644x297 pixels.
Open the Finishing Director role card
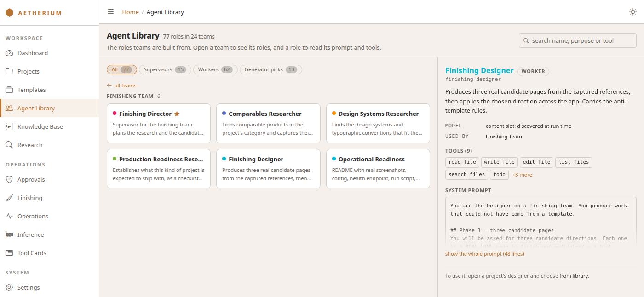tap(159, 123)
